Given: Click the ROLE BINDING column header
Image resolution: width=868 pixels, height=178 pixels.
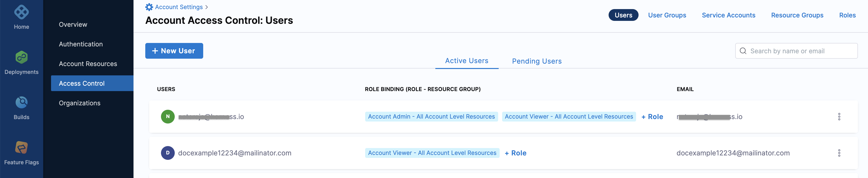Looking at the screenshot, I should pos(423,89).
